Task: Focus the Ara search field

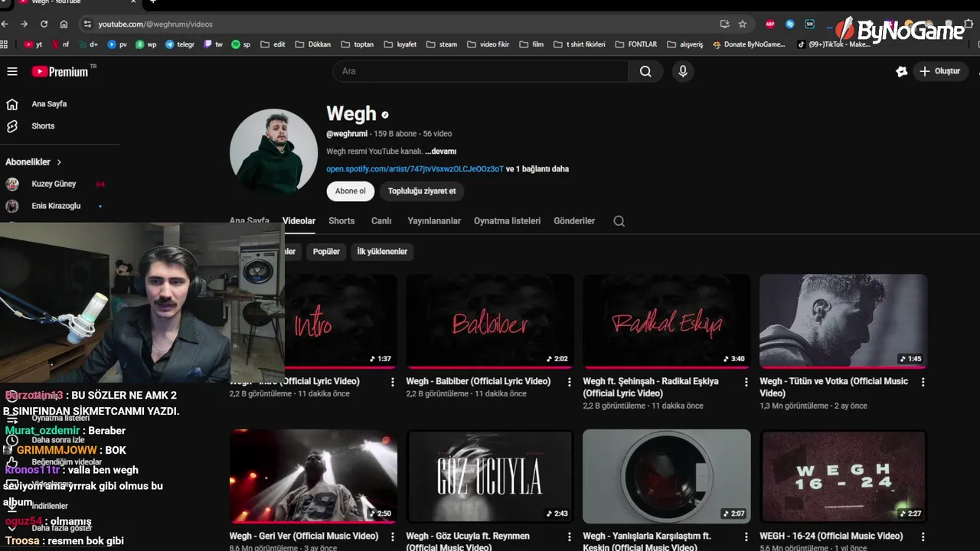Action: [481, 71]
